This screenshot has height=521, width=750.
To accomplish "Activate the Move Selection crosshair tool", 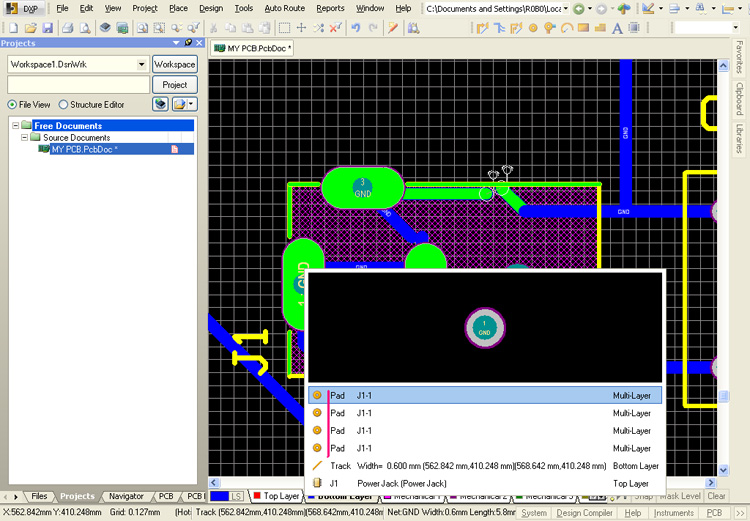I will coord(301,28).
